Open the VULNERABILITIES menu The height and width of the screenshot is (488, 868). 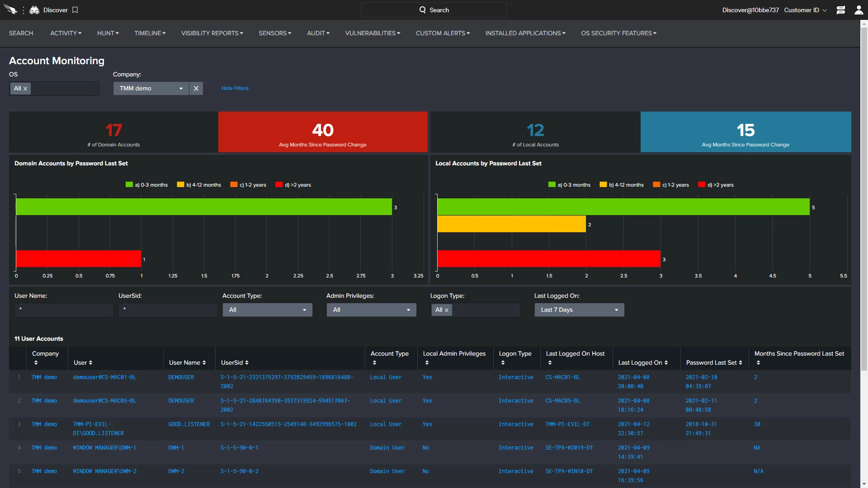coord(373,33)
